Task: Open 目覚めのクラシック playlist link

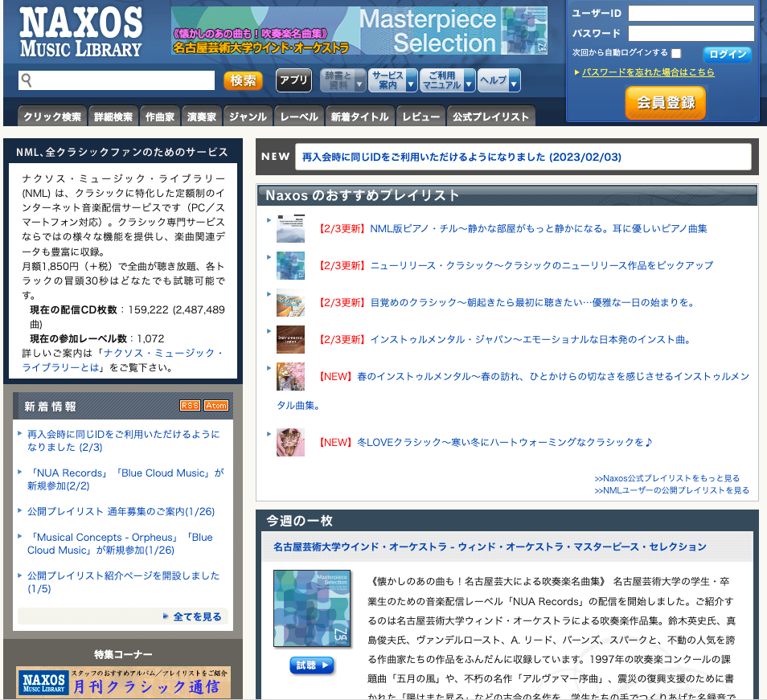Action: (x=533, y=303)
